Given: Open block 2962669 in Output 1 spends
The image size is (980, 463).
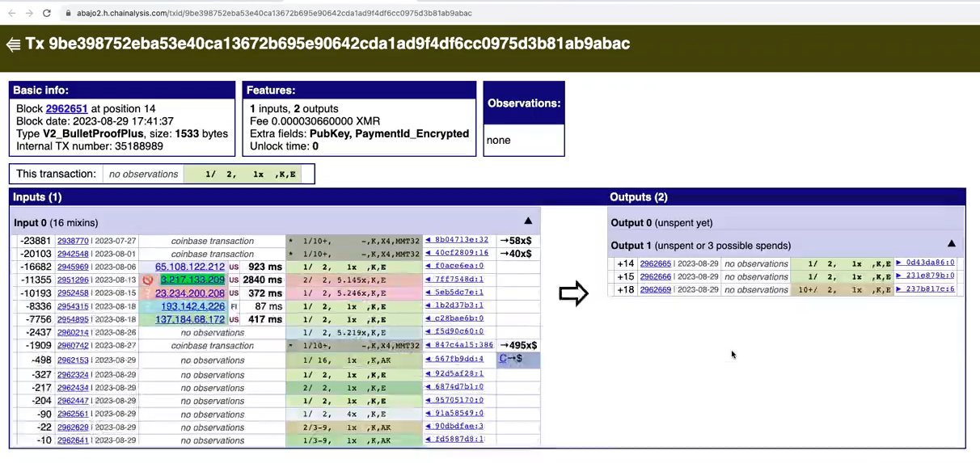Looking at the screenshot, I should (655, 289).
